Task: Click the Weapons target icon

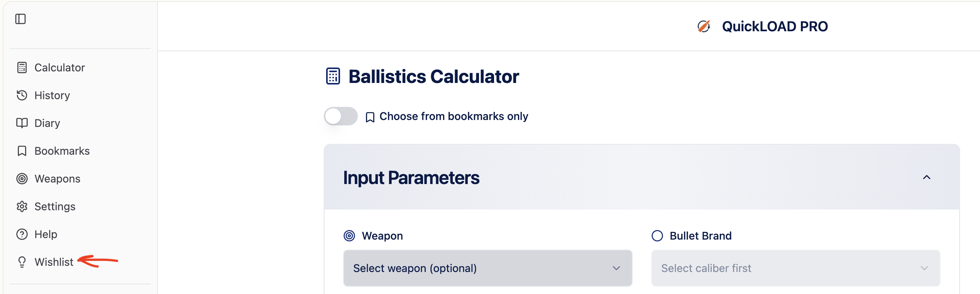Action: [22, 179]
